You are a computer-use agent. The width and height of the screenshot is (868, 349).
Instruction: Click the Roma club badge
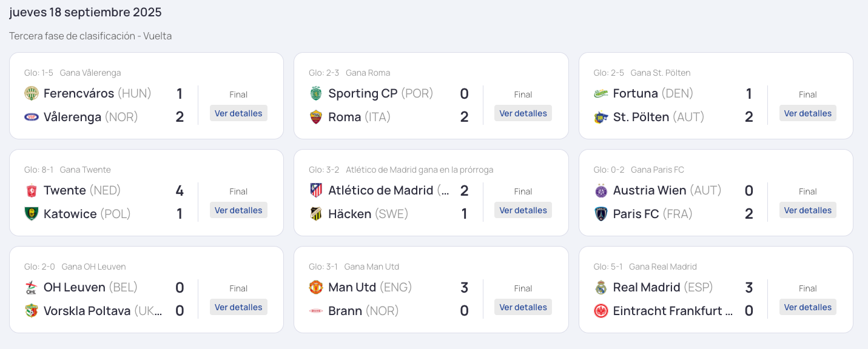tap(315, 117)
